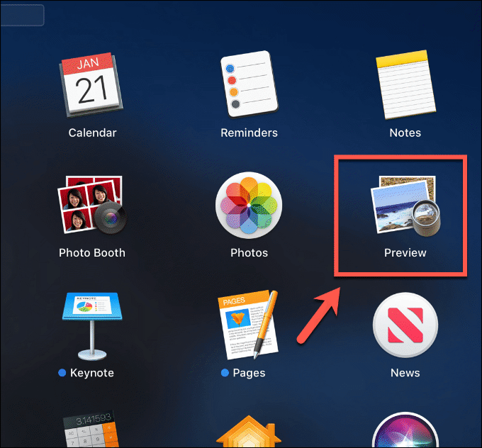Open the Notes app icon
This screenshot has height=448, width=482.
(405, 84)
